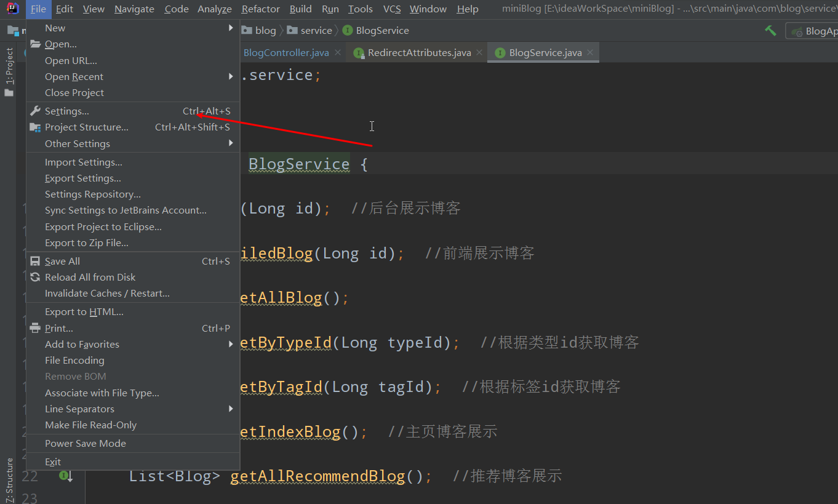Click the service breadcrumb folder
Screen dimensions: 838x504
click(309, 30)
